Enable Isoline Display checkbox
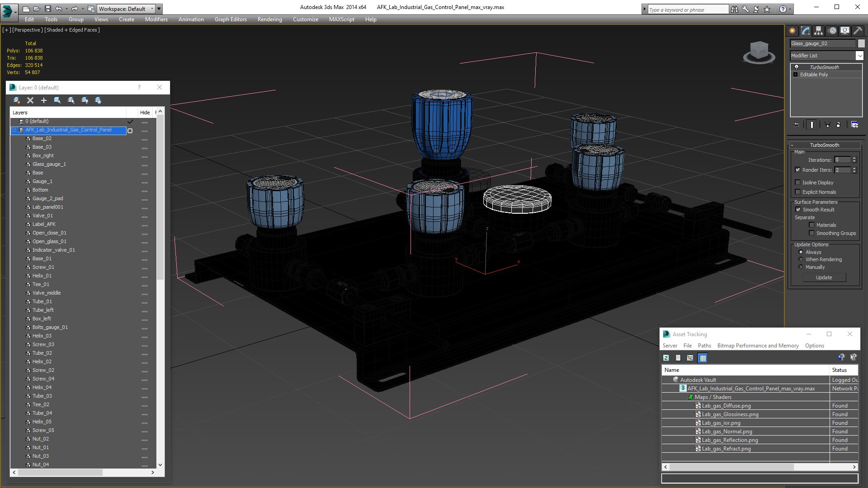This screenshot has height=488, width=868. click(x=798, y=183)
